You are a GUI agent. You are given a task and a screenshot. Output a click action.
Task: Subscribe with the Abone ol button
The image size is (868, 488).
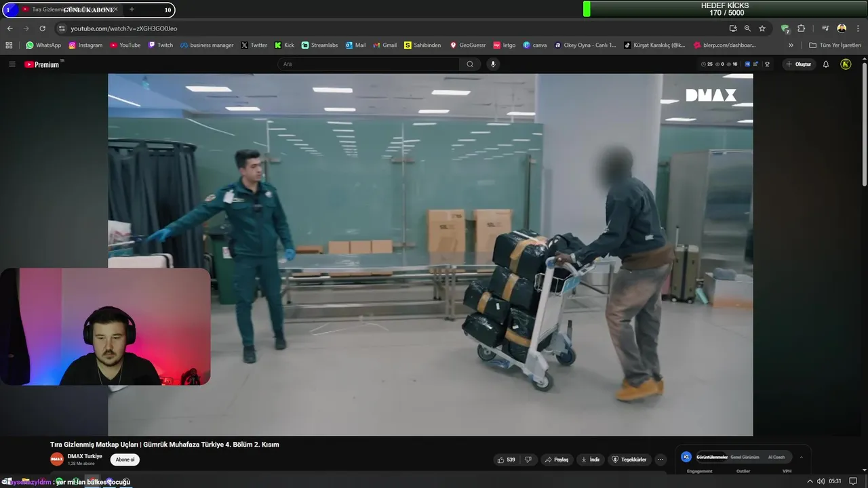[125, 460]
